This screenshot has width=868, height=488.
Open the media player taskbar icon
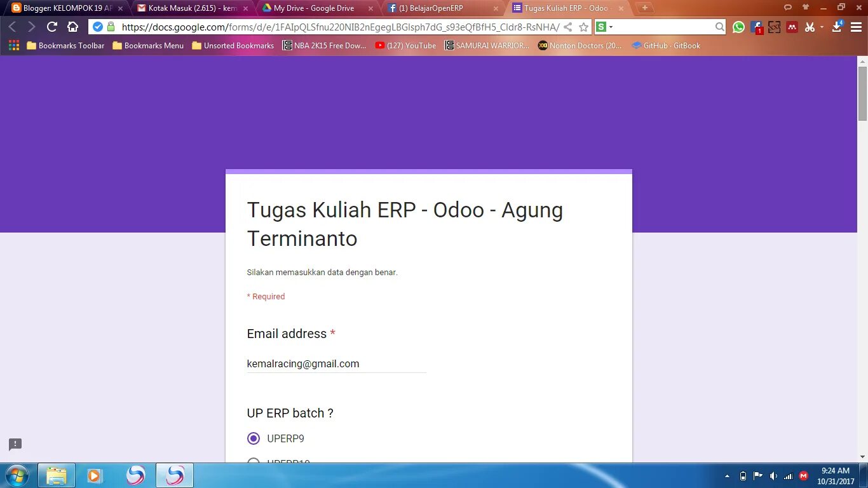94,475
